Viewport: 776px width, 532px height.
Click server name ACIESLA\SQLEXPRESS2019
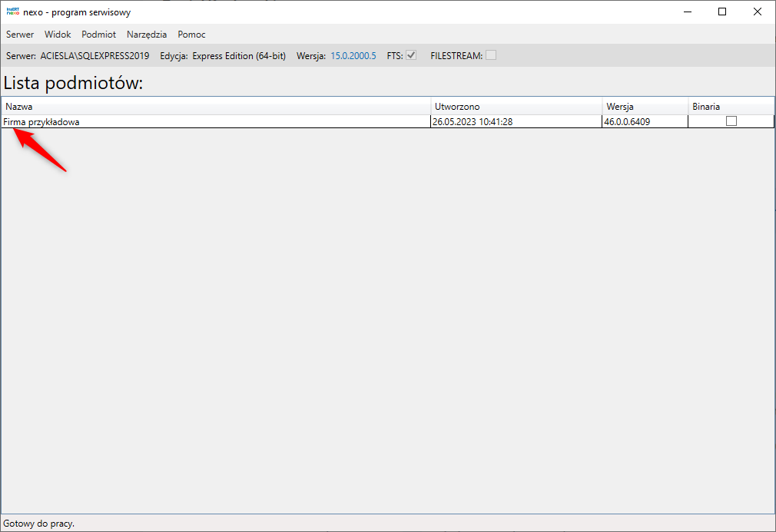tap(95, 56)
